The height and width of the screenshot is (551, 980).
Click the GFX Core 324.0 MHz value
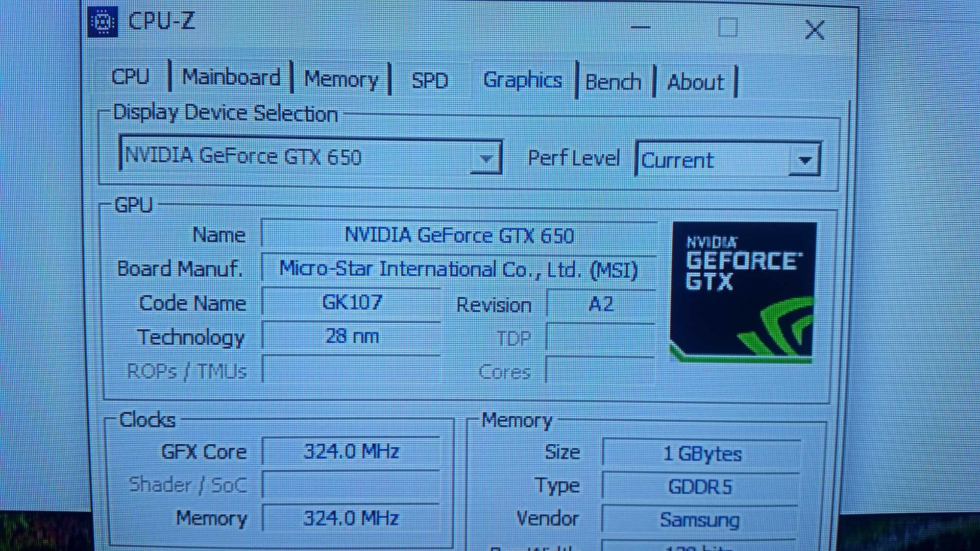[351, 451]
